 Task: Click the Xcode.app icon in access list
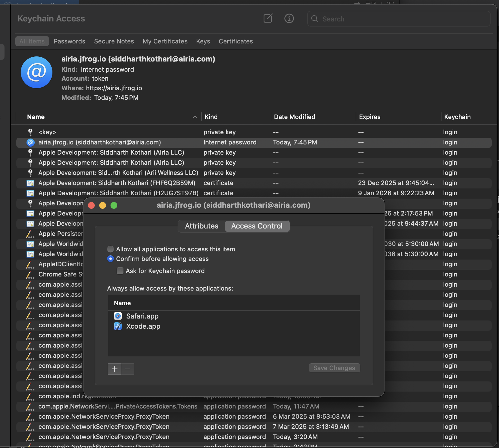pyautogui.click(x=118, y=326)
